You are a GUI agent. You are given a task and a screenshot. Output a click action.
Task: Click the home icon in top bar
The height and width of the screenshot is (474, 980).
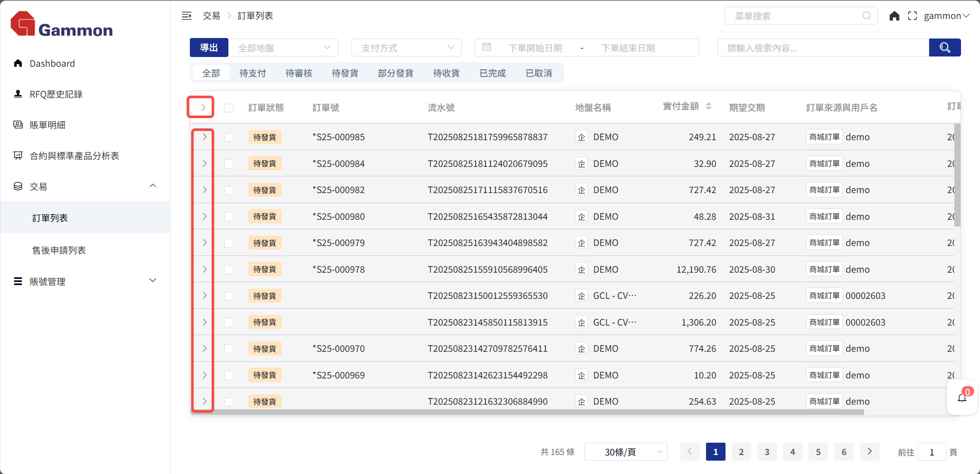click(x=894, y=16)
